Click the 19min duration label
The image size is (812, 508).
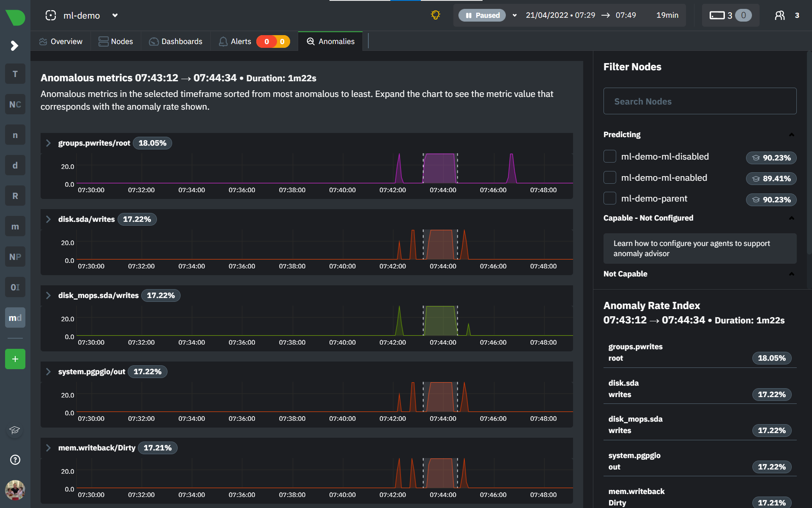click(x=667, y=16)
